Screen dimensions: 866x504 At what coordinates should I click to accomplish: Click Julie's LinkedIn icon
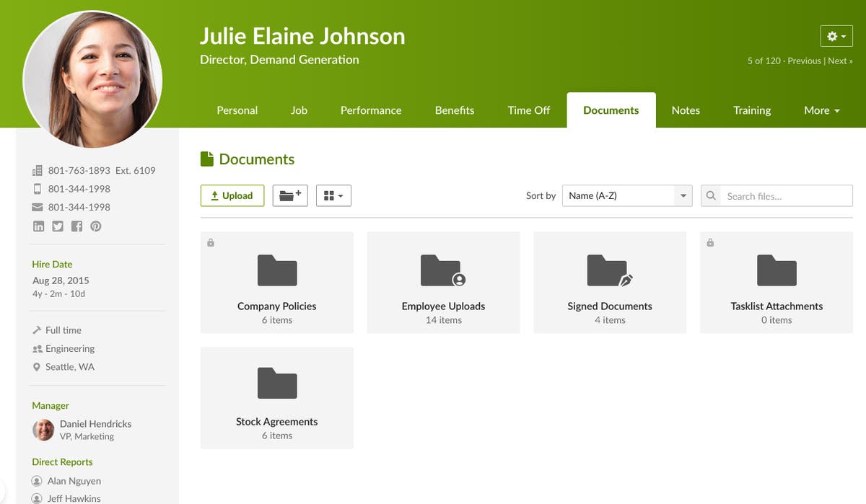[x=38, y=226]
